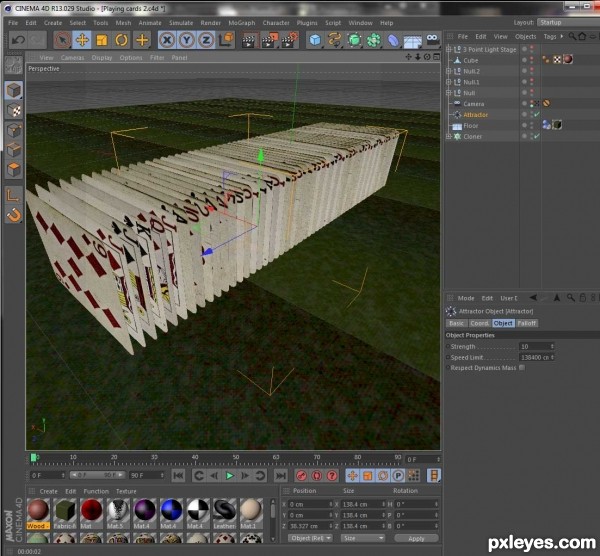Open the Object (Rel) dropdown
This screenshot has height=556, width=600.
[310, 538]
